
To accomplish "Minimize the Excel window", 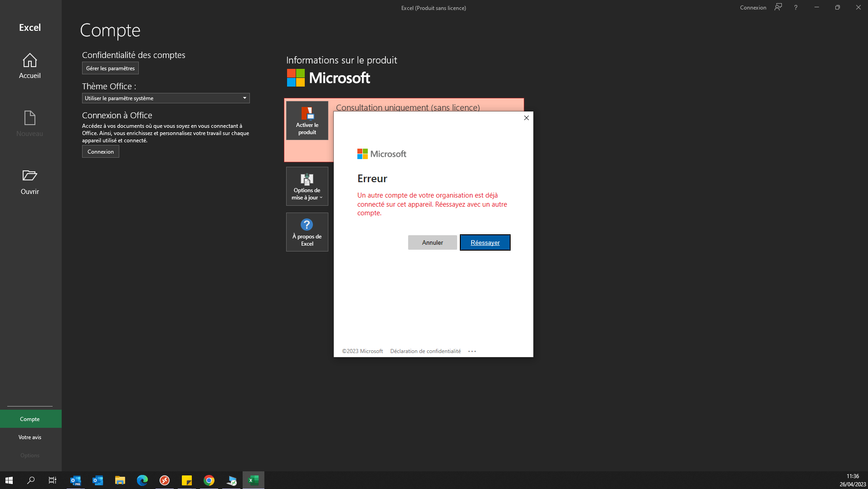I will 817,7.
